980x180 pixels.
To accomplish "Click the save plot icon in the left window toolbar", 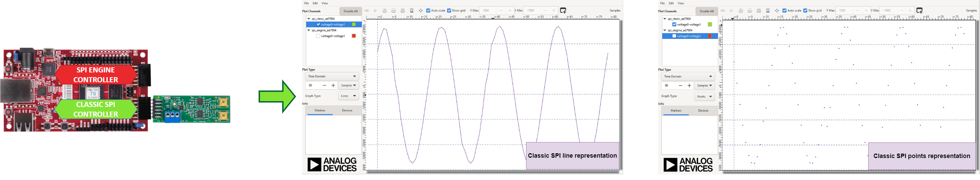I will point(412,10).
